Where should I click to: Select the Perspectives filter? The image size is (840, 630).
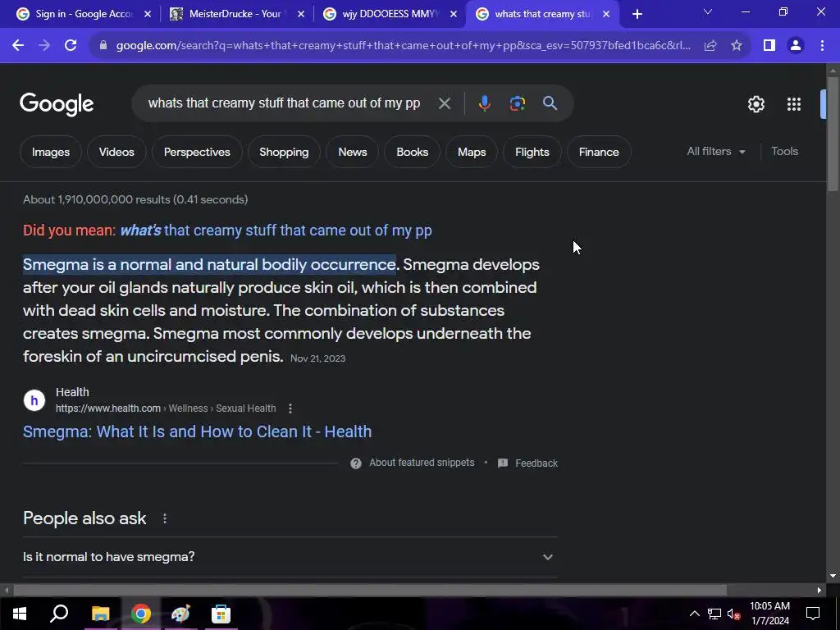[197, 152]
